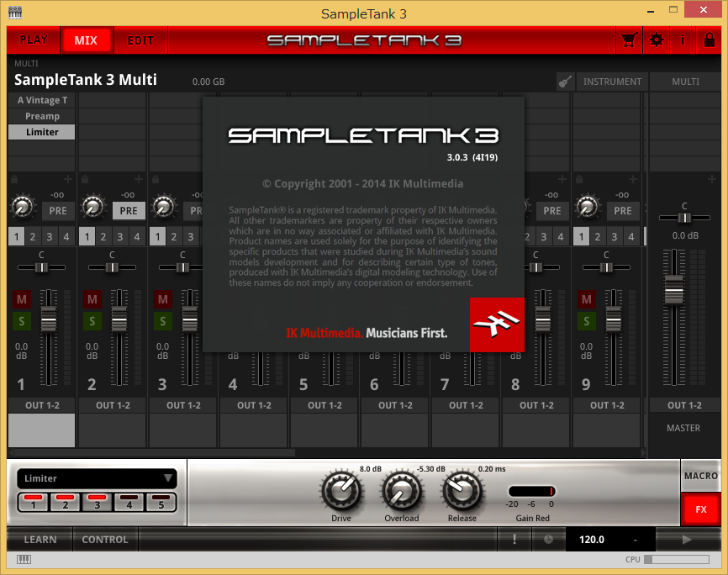Show the virtual keyboard icon in the status bar
Image resolution: width=728 pixels, height=575 pixels.
point(24,560)
